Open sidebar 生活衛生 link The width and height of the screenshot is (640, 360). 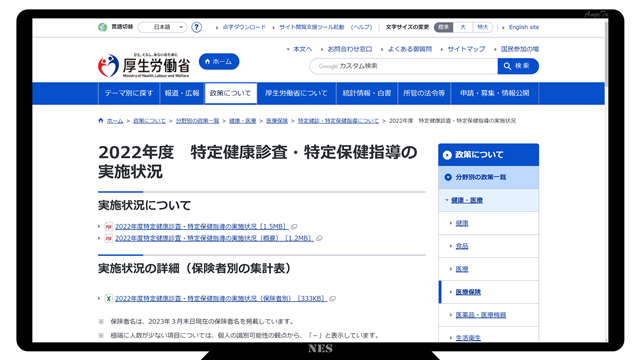(x=468, y=338)
